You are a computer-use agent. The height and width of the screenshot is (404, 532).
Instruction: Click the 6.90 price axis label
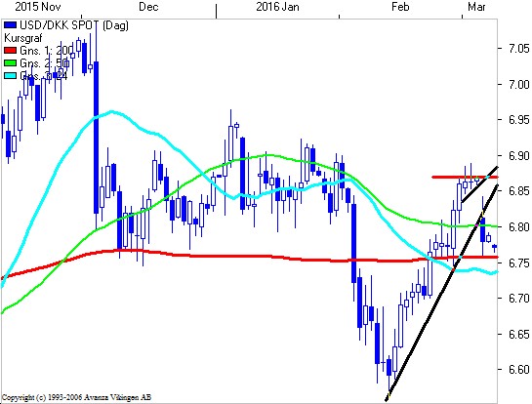519,156
